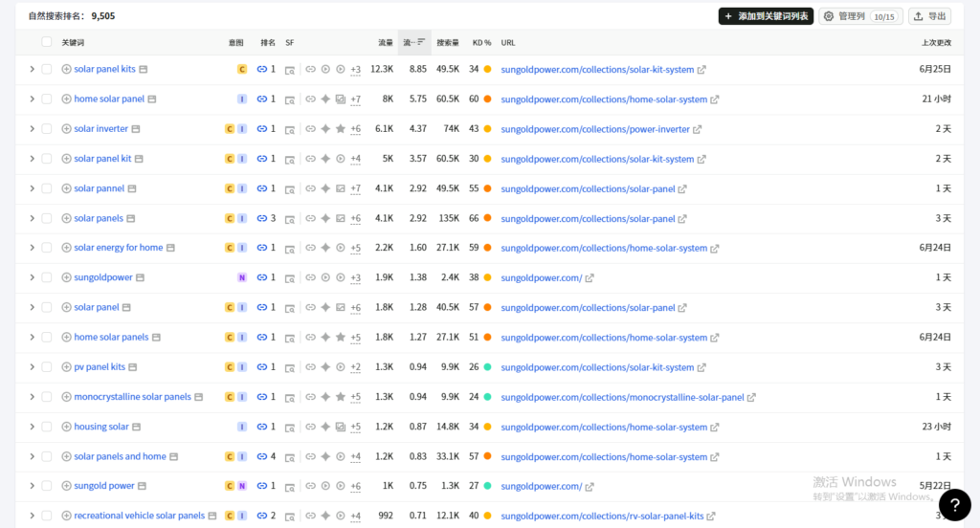Open sungoldpower.com/collections/solar-panel URL in 'solar pannel' row

coord(588,188)
